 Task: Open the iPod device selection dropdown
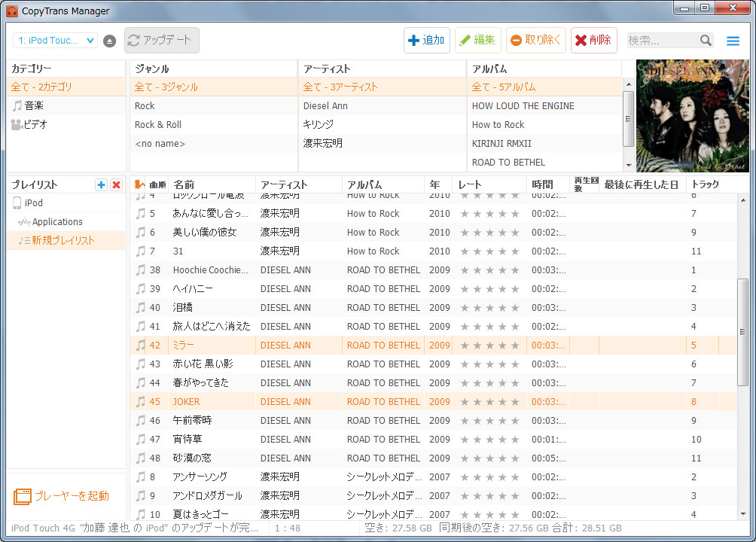(x=53, y=41)
